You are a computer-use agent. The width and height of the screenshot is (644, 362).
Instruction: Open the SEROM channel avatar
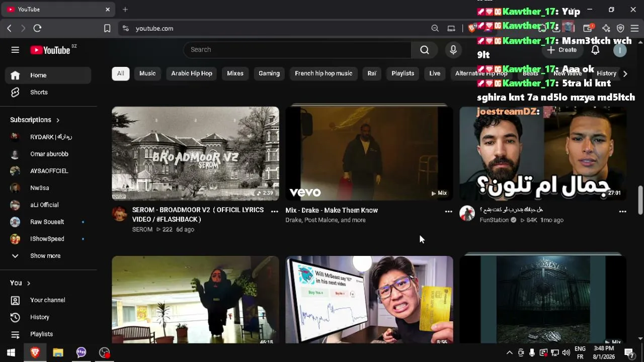click(x=120, y=214)
